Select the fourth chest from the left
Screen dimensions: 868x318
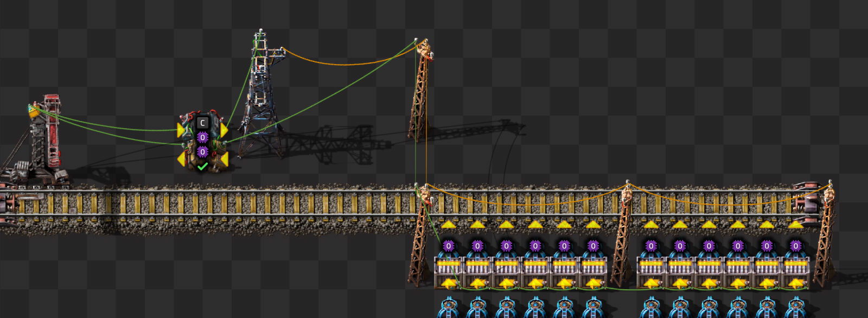[535, 272]
